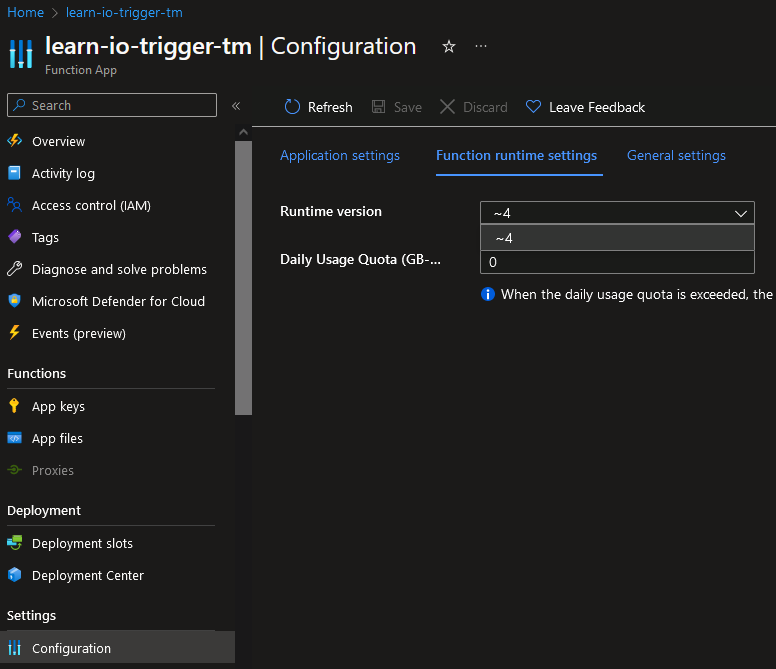776x669 pixels.
Task: Click Access control (IAM) people icon
Action: click(x=14, y=205)
